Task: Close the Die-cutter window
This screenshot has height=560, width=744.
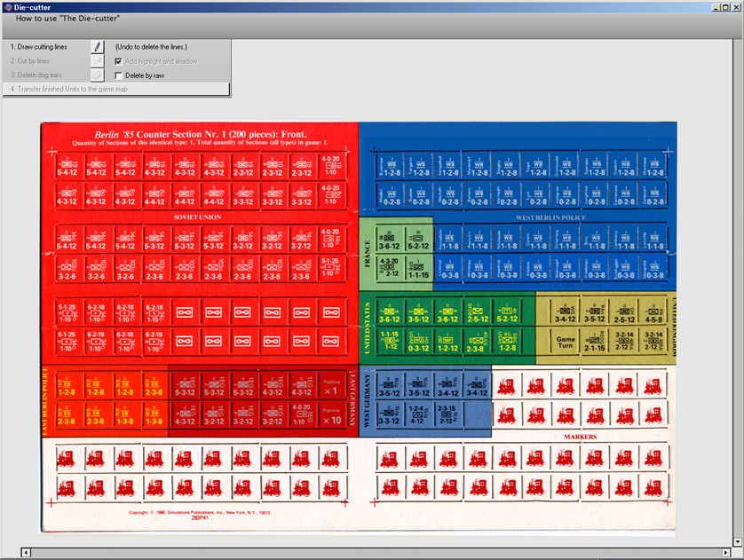Action: [x=735, y=7]
